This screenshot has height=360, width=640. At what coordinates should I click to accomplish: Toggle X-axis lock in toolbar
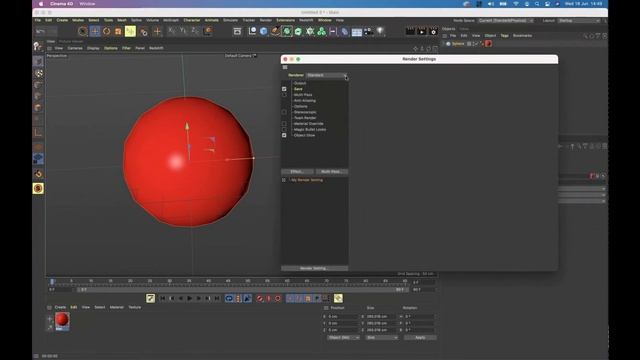[x=171, y=31]
